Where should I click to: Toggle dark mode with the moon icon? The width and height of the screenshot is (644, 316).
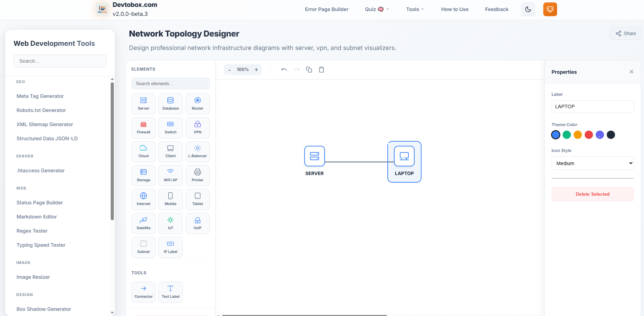coord(528,9)
